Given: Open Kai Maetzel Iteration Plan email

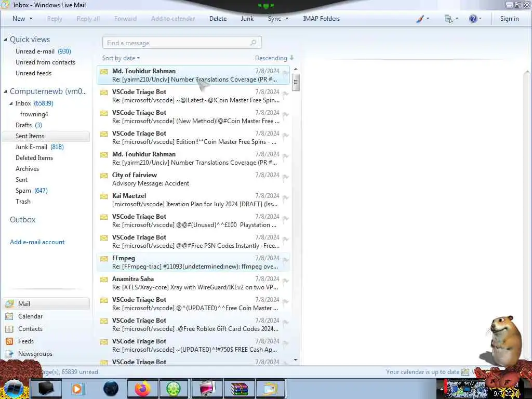Looking at the screenshot, I should [193, 200].
